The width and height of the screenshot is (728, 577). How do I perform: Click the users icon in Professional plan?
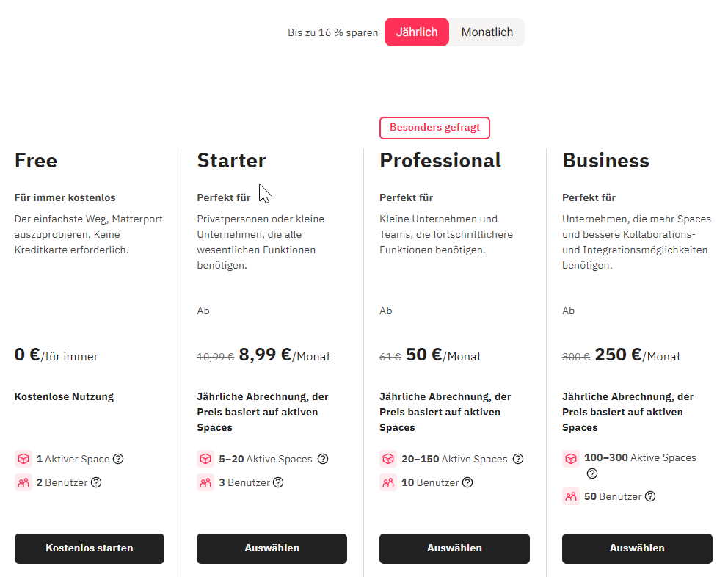tap(388, 482)
